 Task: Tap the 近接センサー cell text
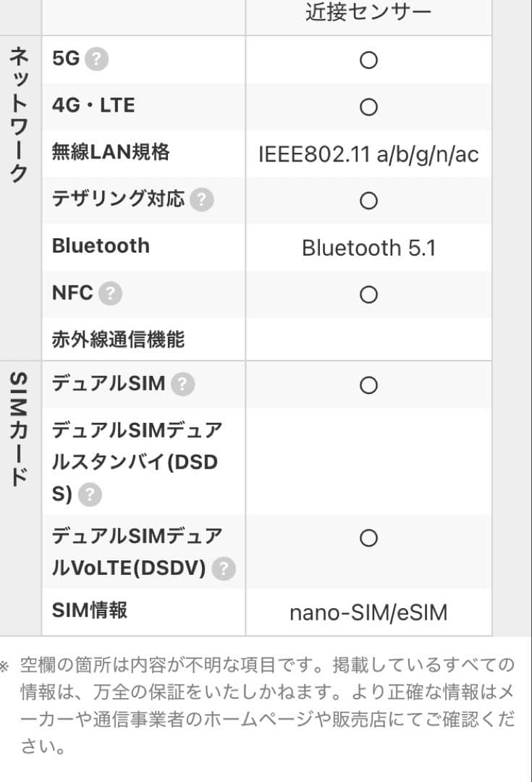click(x=368, y=12)
